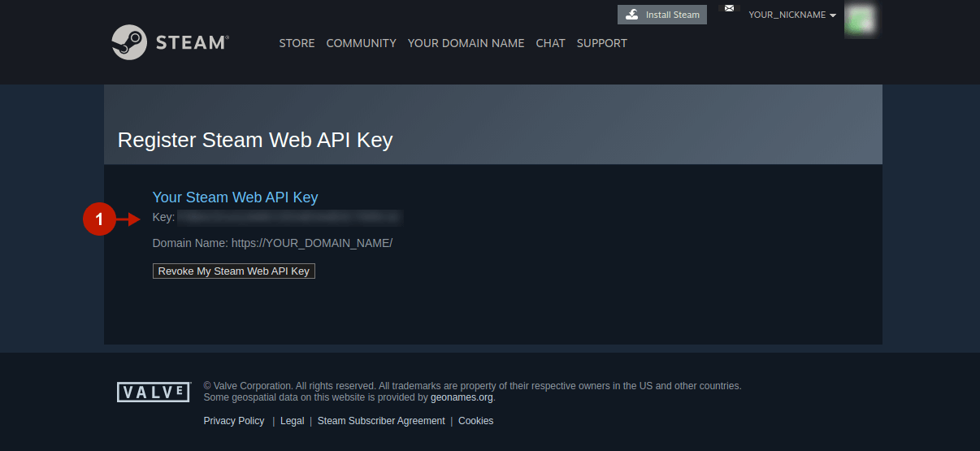Open the Cookies footer link

[x=475, y=421]
